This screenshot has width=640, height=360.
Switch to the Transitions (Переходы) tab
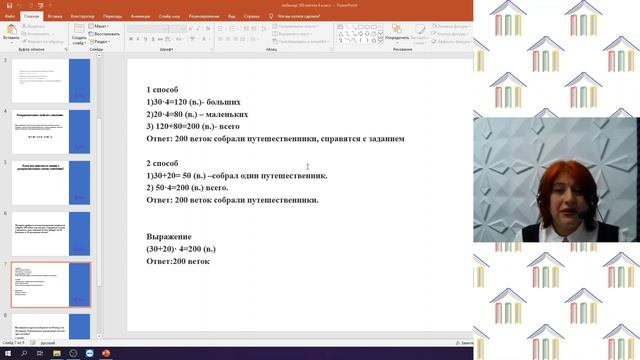[x=112, y=16]
